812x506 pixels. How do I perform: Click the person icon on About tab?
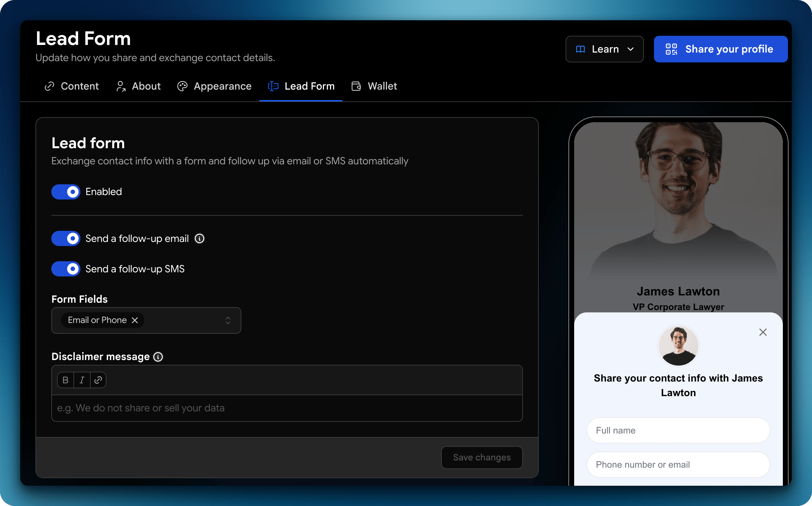[121, 86]
